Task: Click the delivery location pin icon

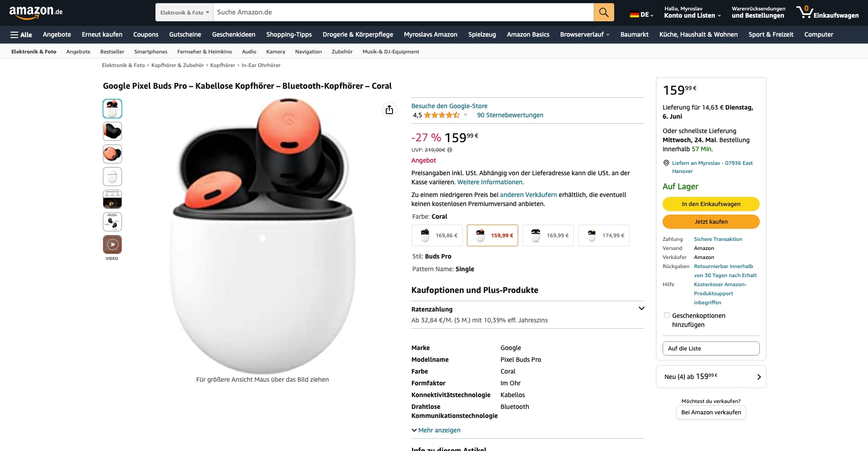Action: (x=666, y=163)
